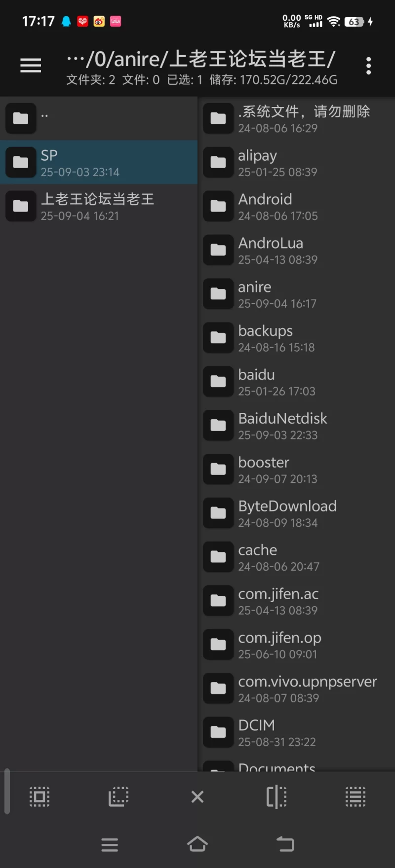Tap the select-all icon in bottom toolbar
The image size is (395, 868).
coord(39,796)
